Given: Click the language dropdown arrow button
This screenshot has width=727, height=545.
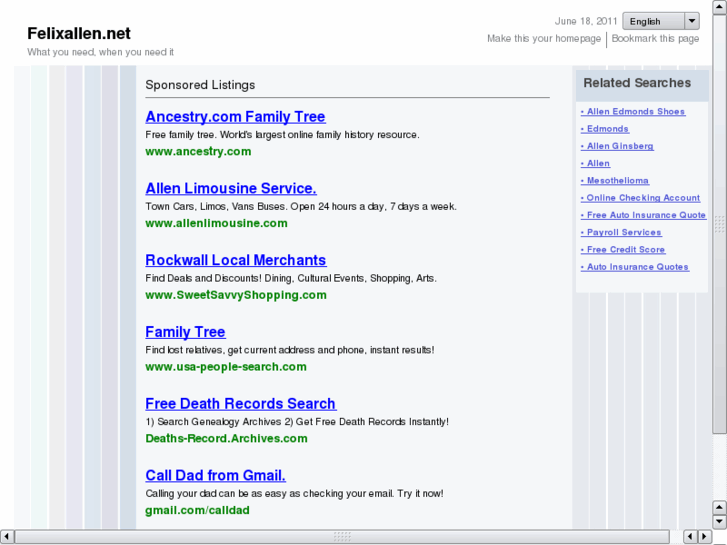Looking at the screenshot, I should (x=692, y=21).
